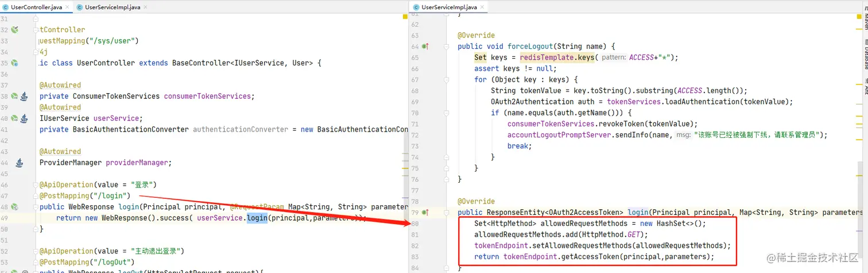Click autowired gutter icon on line 44
This screenshot has height=273, width=868.
pos(19,163)
